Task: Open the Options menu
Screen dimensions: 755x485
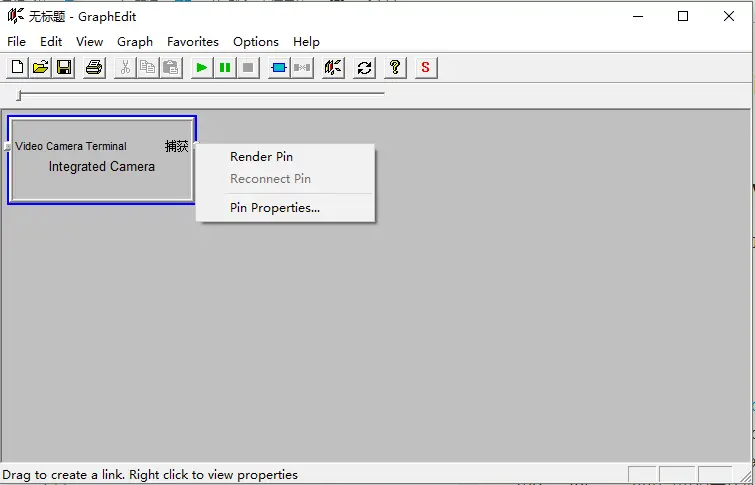Action: [x=256, y=42]
